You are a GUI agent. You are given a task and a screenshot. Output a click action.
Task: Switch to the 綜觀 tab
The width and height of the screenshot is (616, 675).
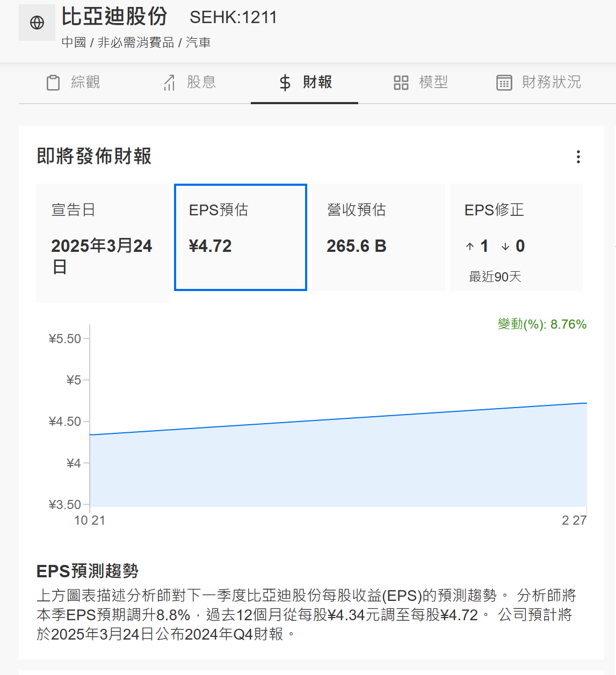click(73, 83)
